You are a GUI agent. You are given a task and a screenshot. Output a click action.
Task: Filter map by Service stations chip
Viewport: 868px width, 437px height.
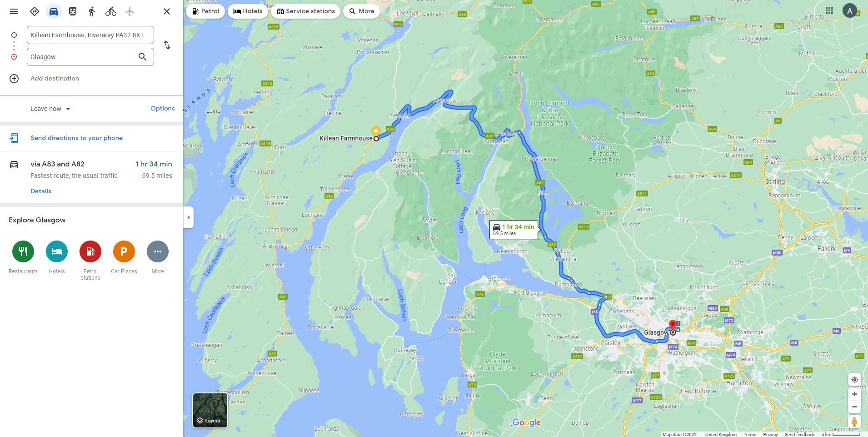coord(306,11)
